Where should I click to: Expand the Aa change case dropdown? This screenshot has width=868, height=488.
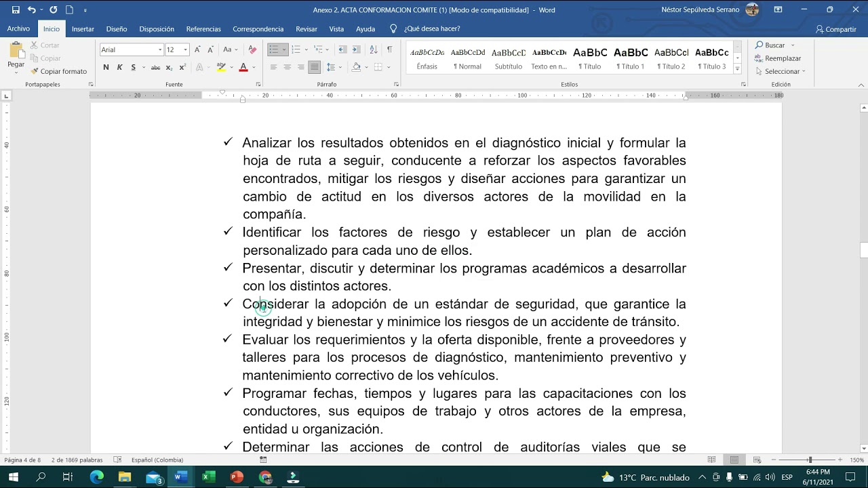click(236, 49)
